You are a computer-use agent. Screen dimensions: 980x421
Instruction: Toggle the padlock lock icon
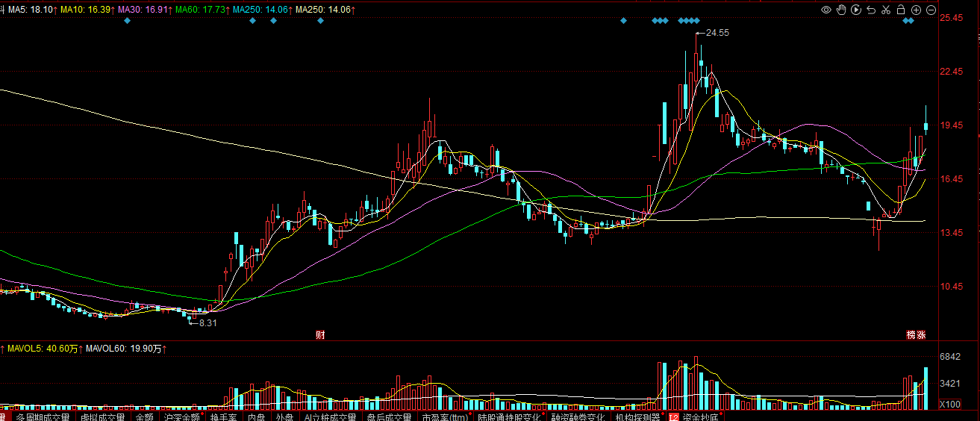coord(901,10)
